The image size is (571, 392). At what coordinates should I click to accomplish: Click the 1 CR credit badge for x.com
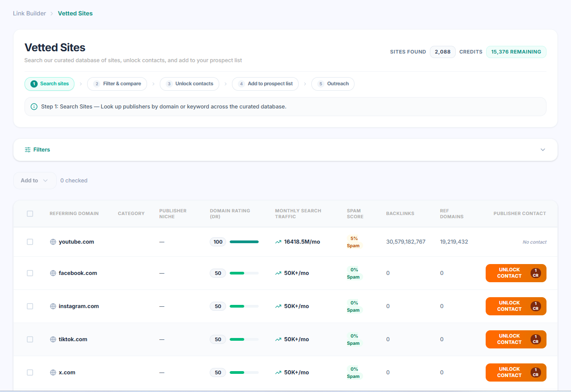(x=536, y=372)
